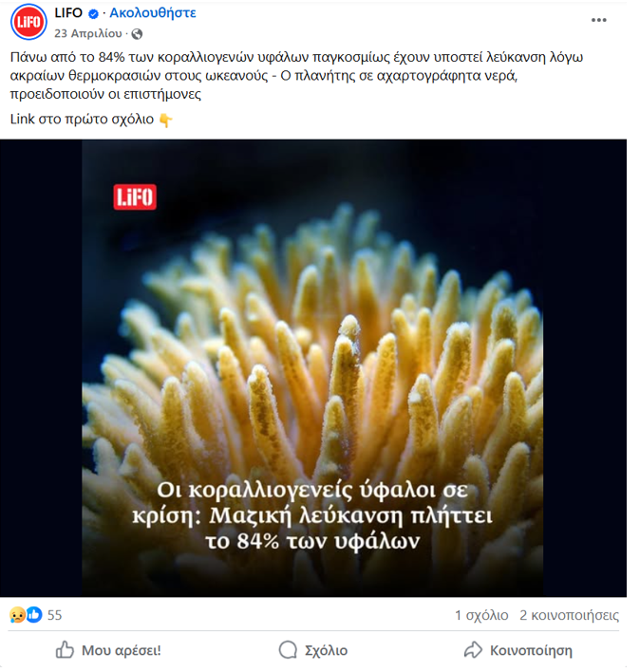This screenshot has width=640, height=672.
Task: Click the blue thumbs-up reaction icon
Action: (x=34, y=614)
